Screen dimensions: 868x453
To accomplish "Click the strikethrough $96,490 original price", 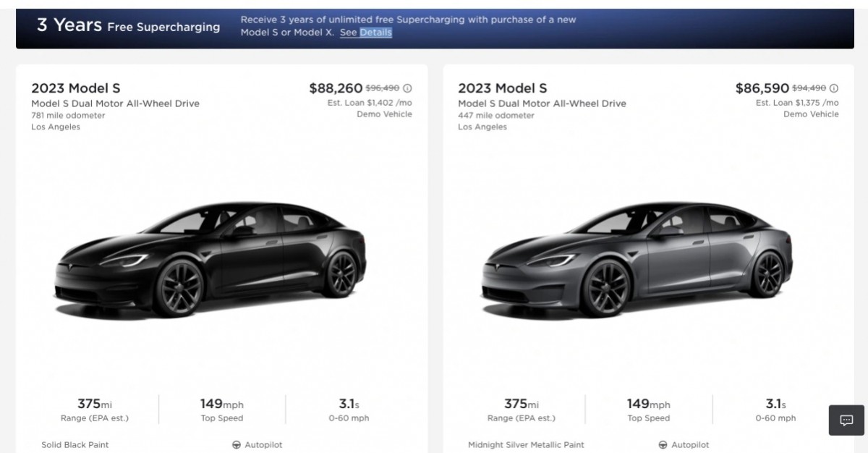I will coord(383,88).
